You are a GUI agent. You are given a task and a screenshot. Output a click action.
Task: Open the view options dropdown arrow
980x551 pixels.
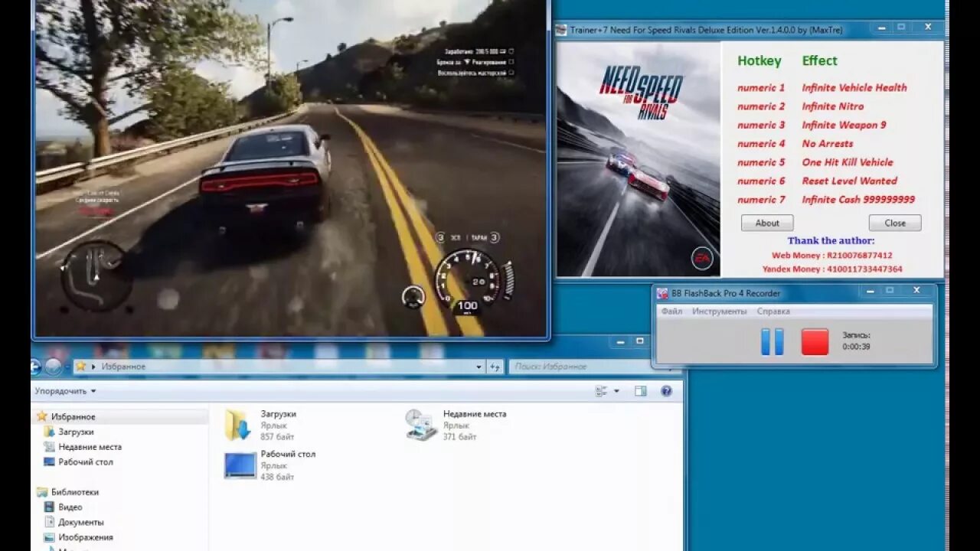[616, 391]
